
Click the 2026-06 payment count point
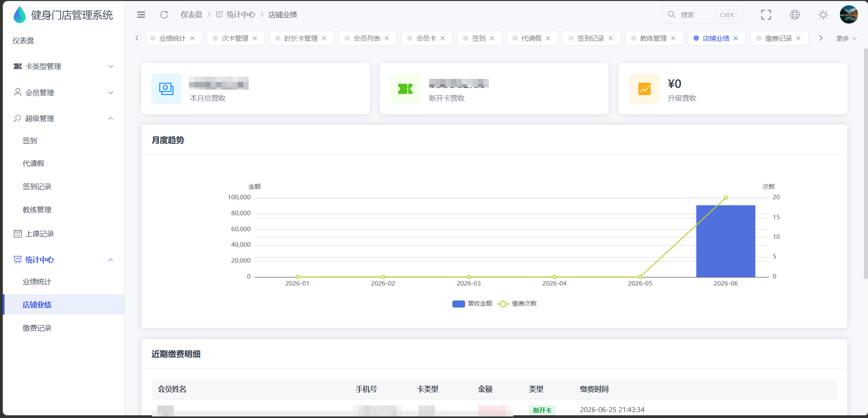pos(726,198)
